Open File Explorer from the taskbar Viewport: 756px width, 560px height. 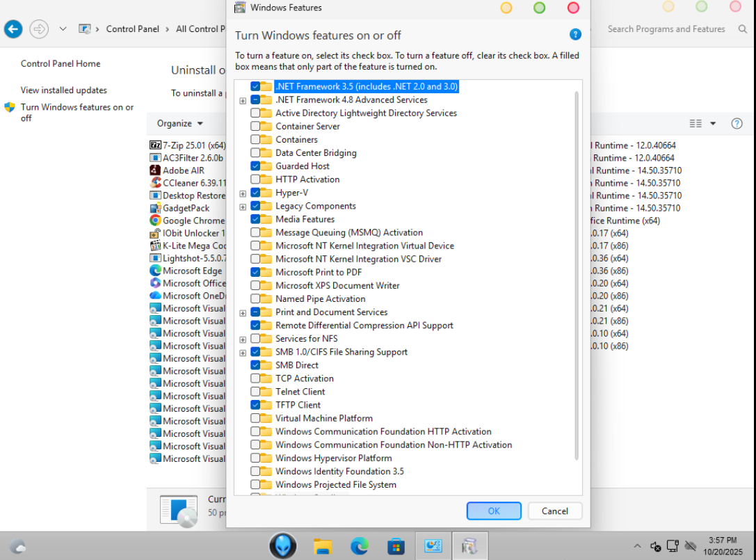[323, 547]
